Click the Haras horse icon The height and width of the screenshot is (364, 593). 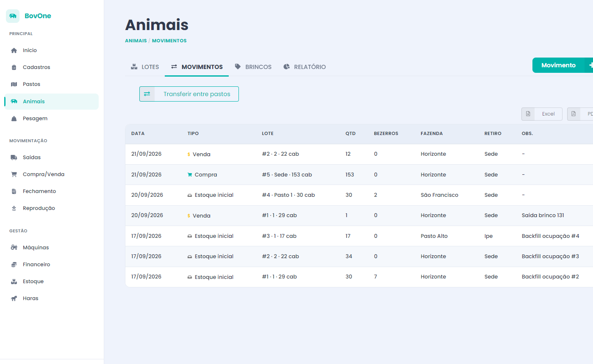[14, 298]
